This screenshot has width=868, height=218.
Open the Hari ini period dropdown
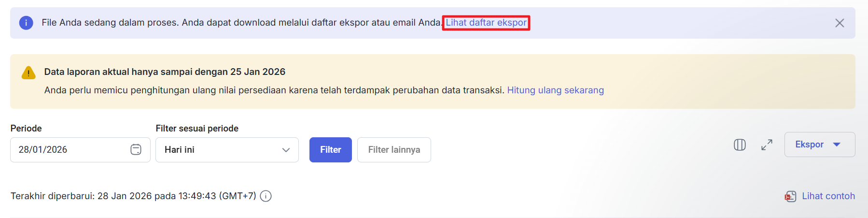(226, 150)
